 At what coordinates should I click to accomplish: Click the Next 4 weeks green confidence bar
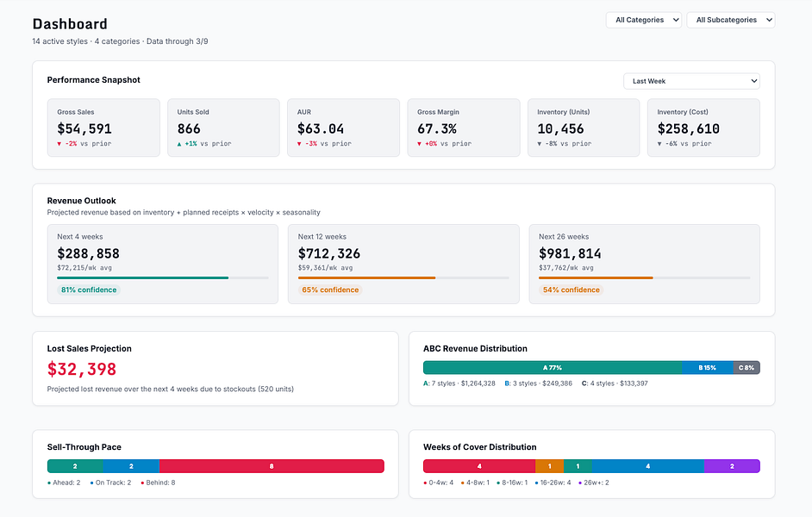point(143,278)
